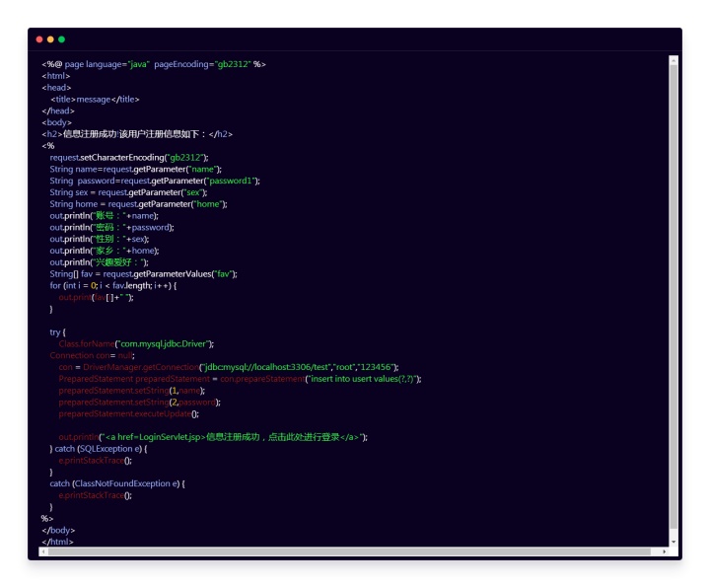Click the page directive line with pageEncoding
Image resolution: width=710 pixels, height=588 pixels.
click(x=154, y=64)
